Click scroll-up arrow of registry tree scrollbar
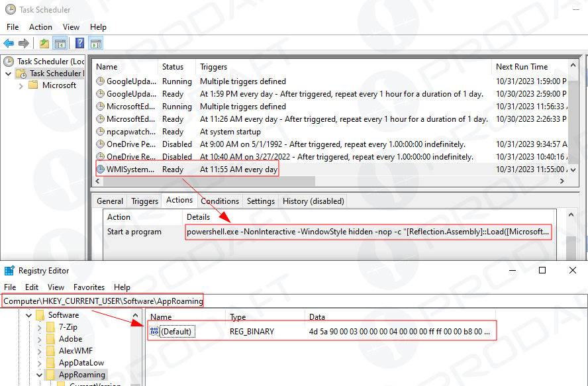Screen dimensions: 588x386 tap(135, 315)
